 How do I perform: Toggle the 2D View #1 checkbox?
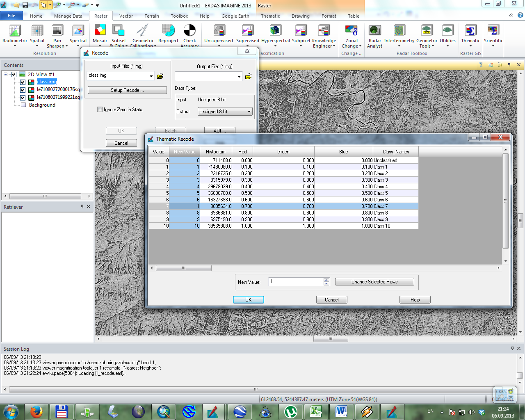[14, 75]
